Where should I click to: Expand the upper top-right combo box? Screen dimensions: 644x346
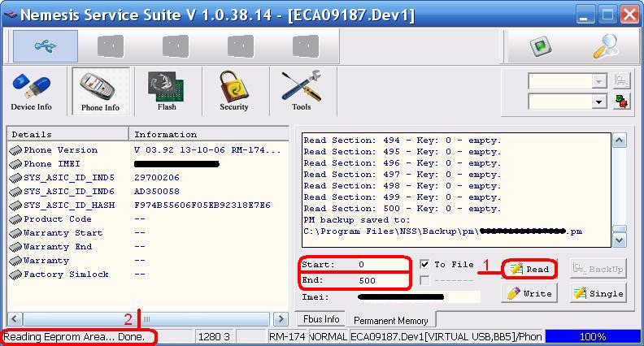(x=598, y=81)
